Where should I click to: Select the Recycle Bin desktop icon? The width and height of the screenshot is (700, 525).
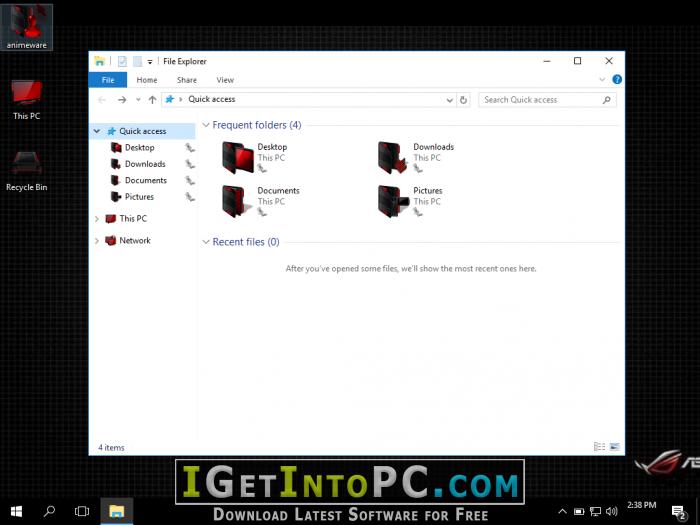[26, 171]
